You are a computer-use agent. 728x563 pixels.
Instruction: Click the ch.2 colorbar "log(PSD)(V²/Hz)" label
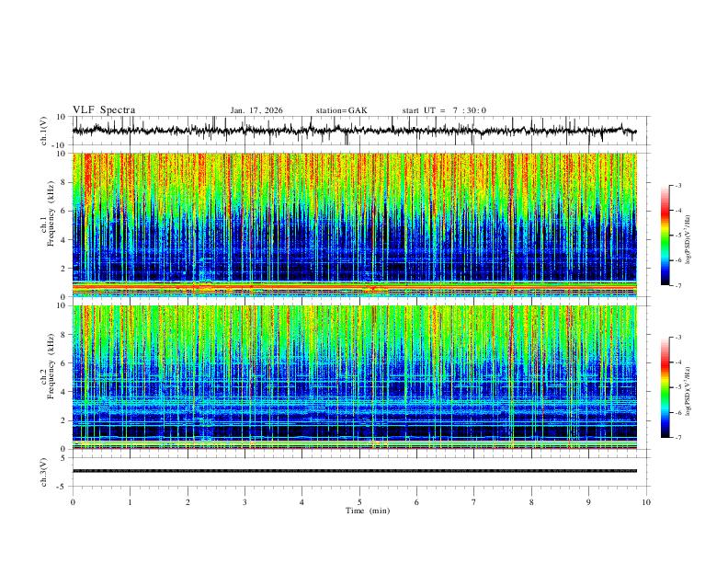[688, 391]
